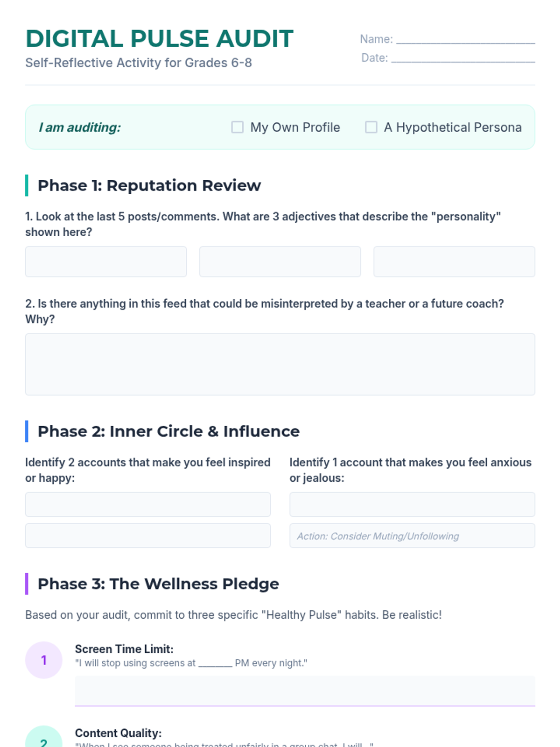Select the Phase 1: Reputation Review heading
The width and height of the screenshot is (560, 747).
point(149,185)
